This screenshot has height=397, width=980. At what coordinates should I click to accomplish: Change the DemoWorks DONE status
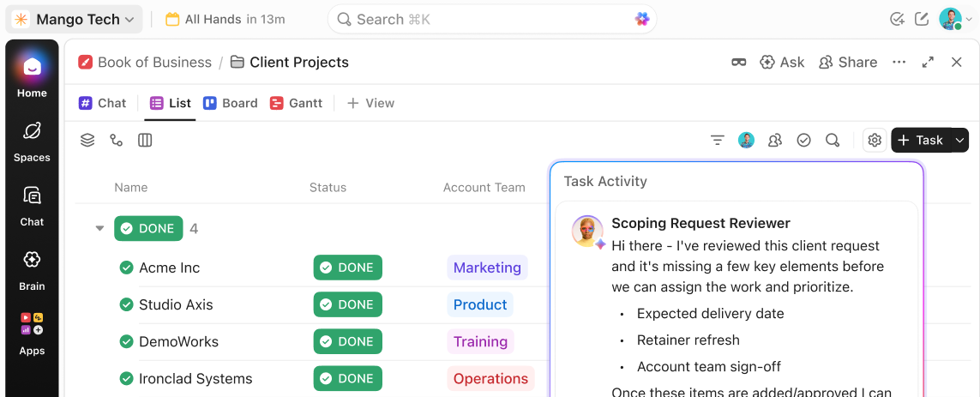tap(347, 341)
